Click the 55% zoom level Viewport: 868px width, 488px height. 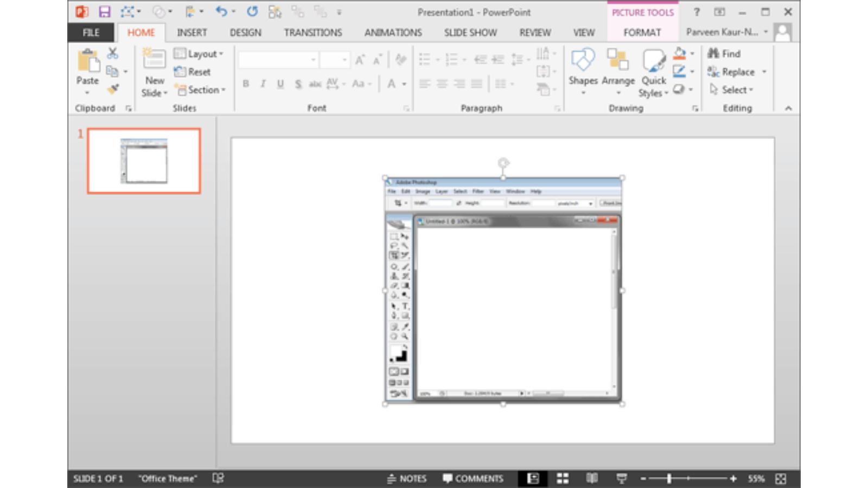(x=756, y=478)
